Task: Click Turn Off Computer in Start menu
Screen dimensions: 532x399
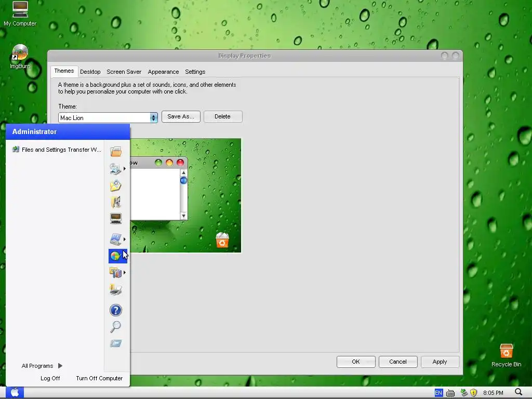Action: click(99, 378)
